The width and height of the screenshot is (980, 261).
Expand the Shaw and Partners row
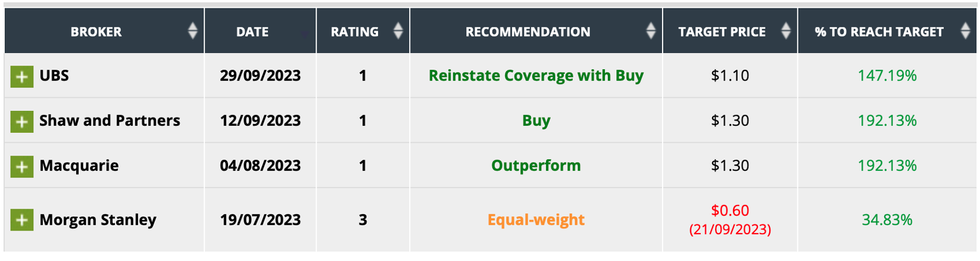[x=21, y=122]
